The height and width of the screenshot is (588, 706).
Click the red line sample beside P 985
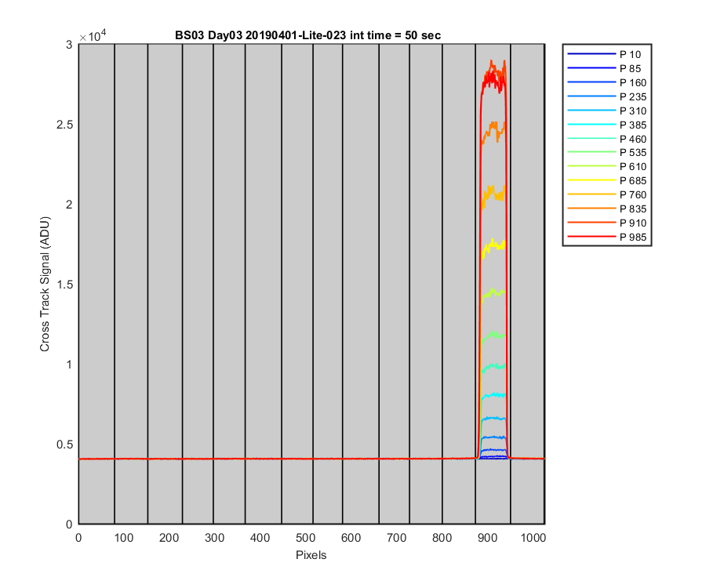click(591, 237)
